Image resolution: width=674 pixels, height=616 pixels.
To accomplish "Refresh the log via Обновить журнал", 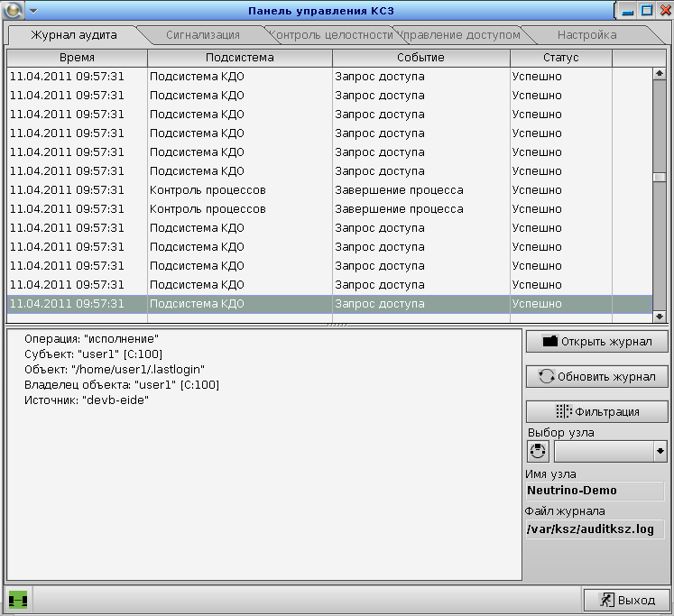I will [596, 377].
